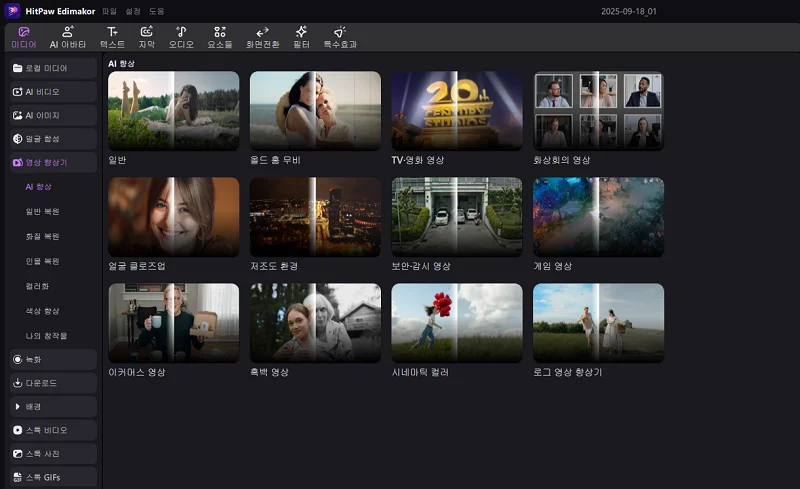Screen dimensions: 800x489
Task: Select AI 이미지 in the sidebar
Action: (x=53, y=115)
